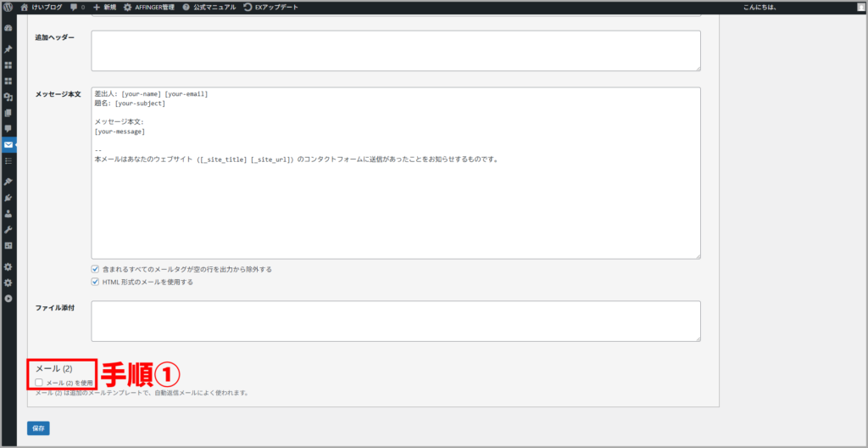
Task: Open Pages from the sidebar
Action: click(8, 113)
